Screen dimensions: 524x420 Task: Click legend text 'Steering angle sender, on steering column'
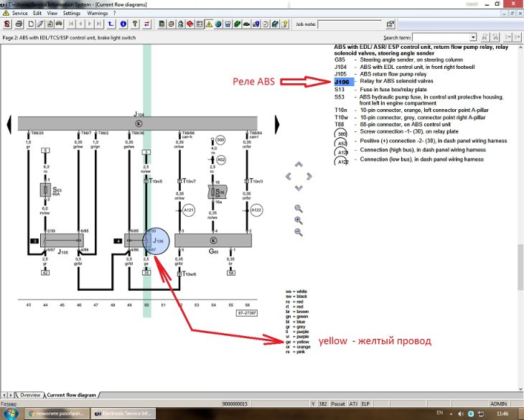411,60
